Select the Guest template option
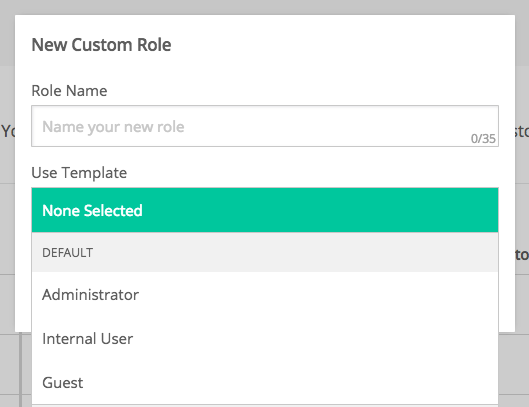This screenshot has height=407, width=529. tap(265, 382)
